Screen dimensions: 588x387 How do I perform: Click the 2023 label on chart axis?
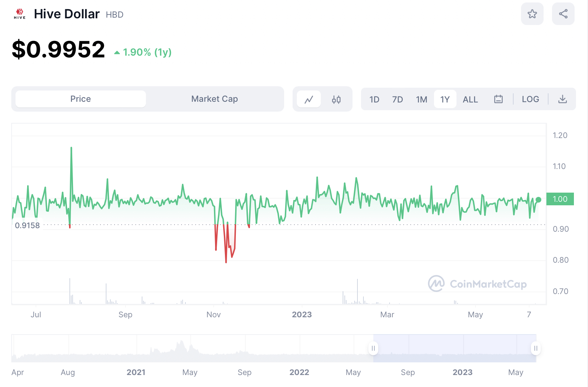302,314
